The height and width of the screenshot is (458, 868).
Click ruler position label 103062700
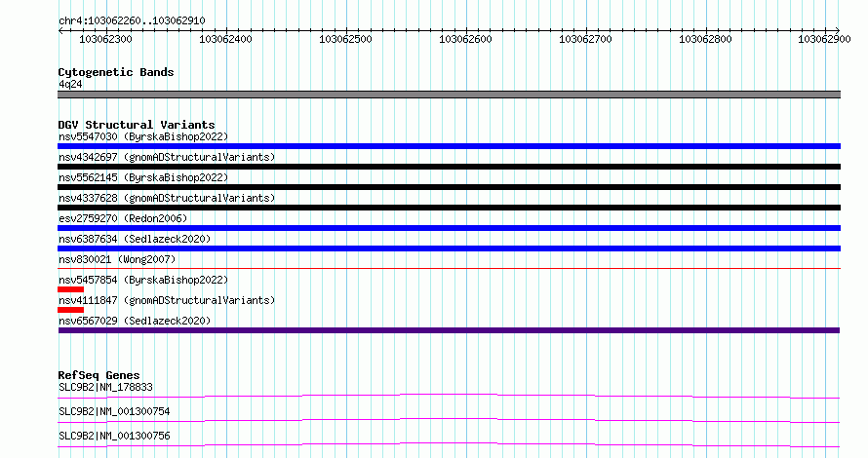click(x=585, y=39)
